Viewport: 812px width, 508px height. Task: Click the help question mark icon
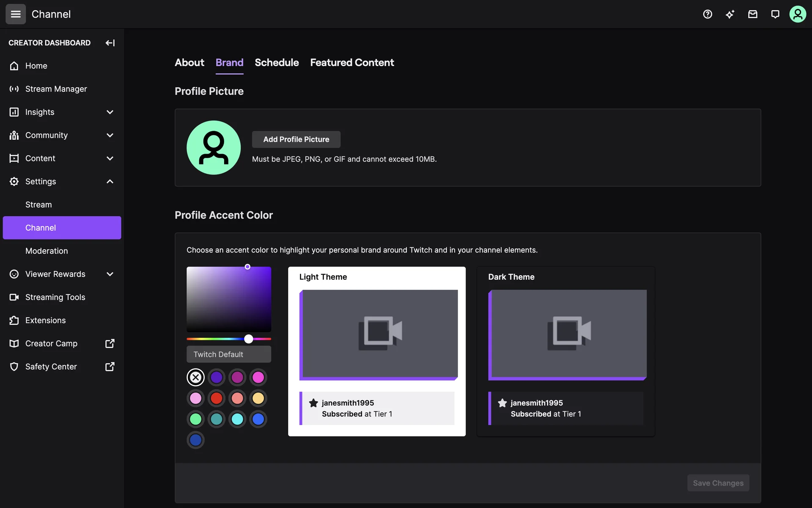coord(708,14)
